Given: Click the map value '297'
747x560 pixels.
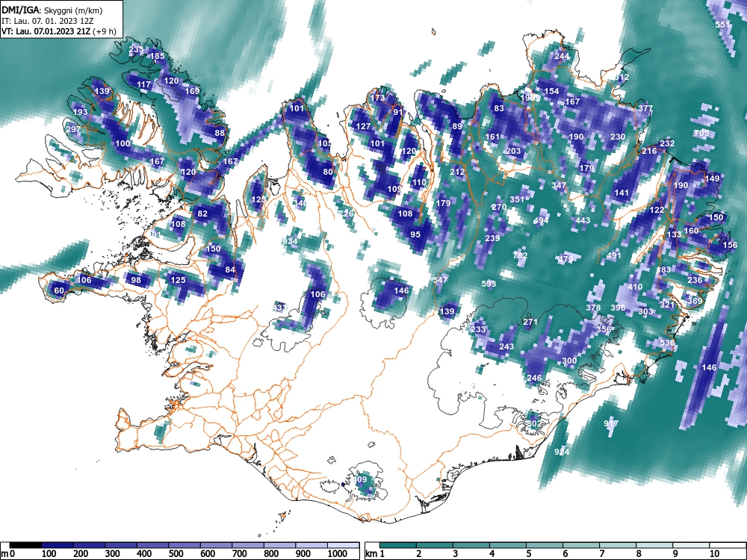Looking at the screenshot, I should point(73,129).
